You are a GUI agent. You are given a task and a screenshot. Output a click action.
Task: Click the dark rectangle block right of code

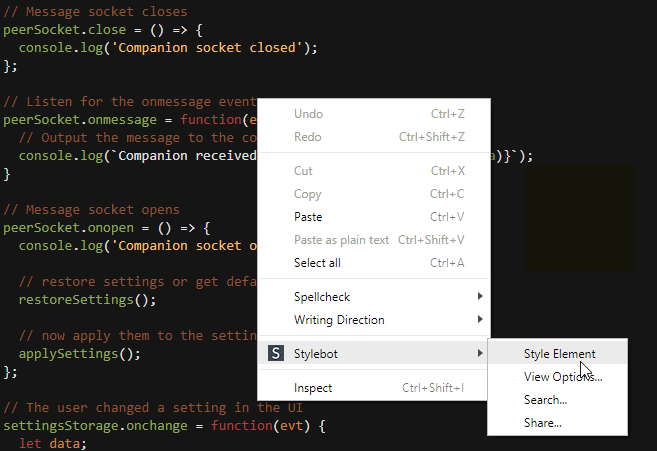click(x=578, y=217)
